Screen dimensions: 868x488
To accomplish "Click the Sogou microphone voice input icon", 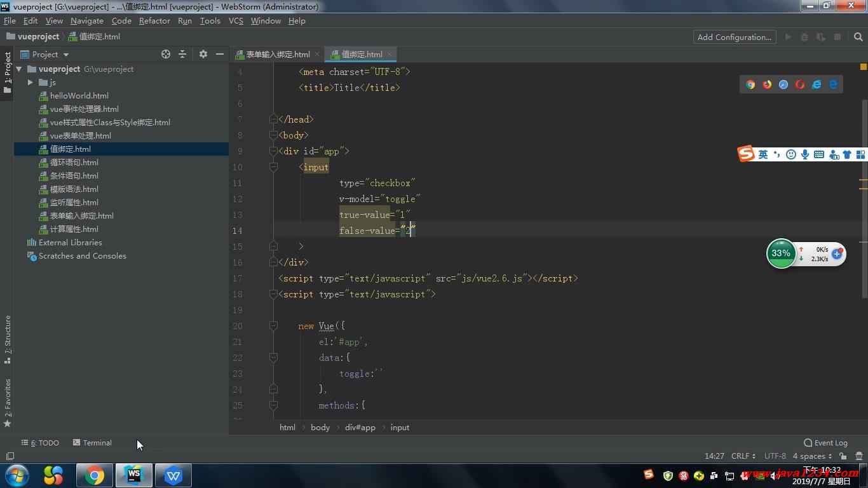I will (805, 154).
